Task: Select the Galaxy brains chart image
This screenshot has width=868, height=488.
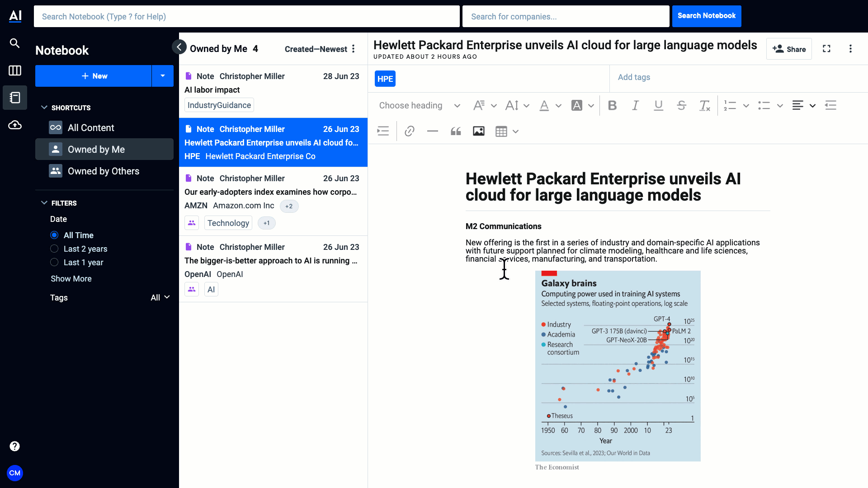Action: click(x=618, y=366)
